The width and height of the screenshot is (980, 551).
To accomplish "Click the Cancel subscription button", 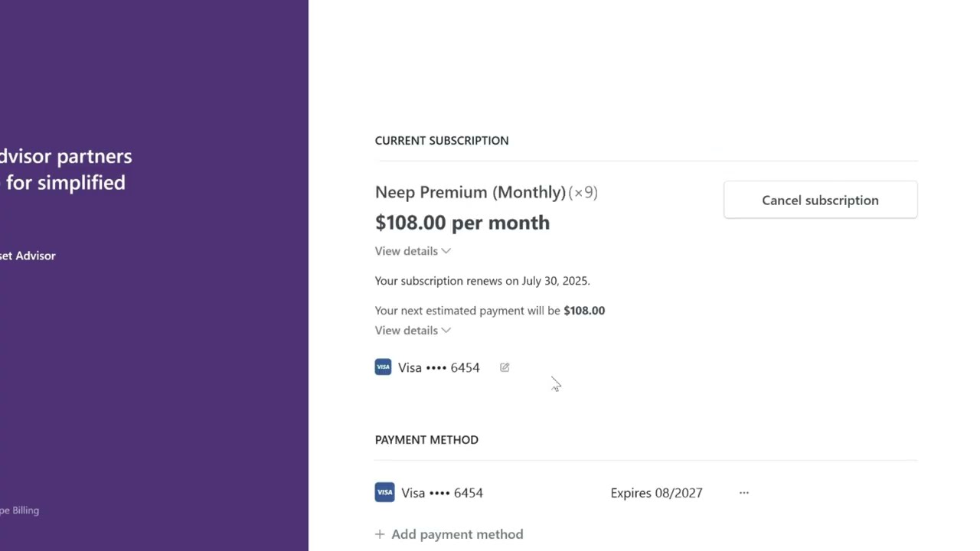I will coord(820,200).
